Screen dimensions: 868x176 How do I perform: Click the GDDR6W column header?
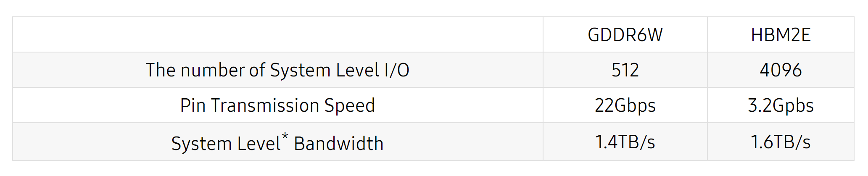625,35
